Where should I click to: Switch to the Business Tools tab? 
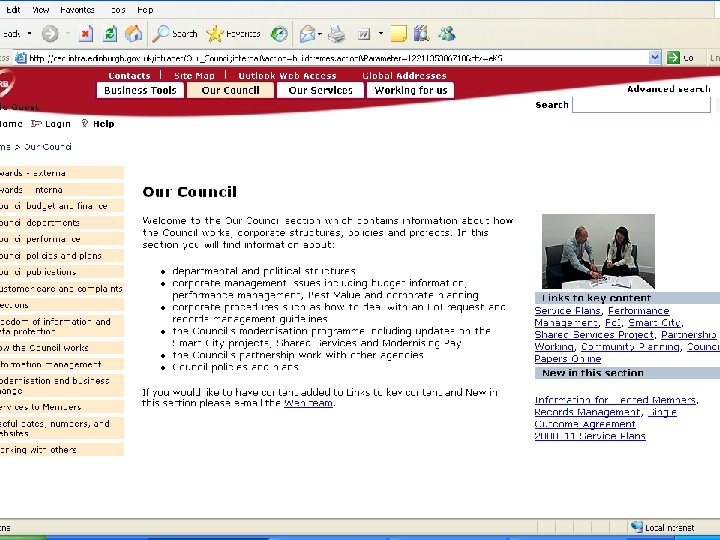[x=140, y=90]
